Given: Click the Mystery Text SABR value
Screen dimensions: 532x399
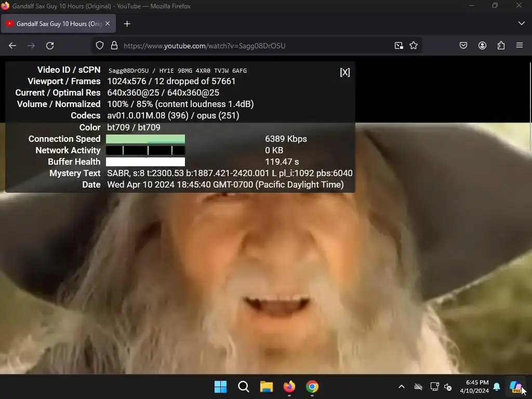Looking at the screenshot, I should (230, 173).
